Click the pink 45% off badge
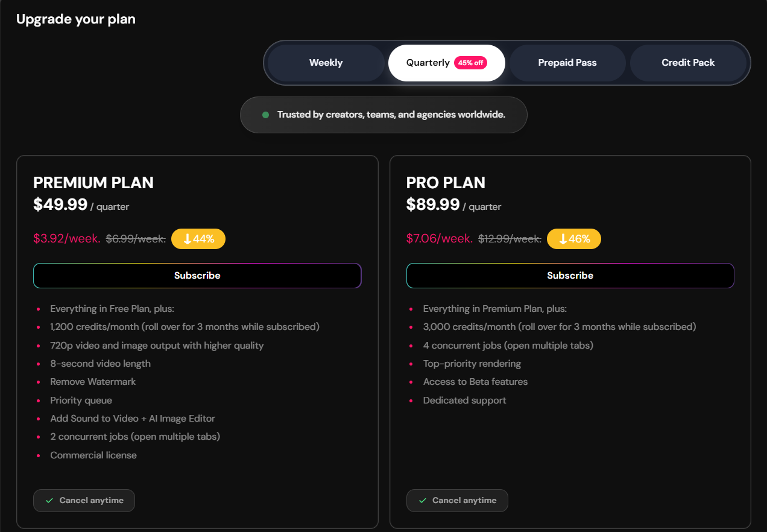Viewport: 767px width, 532px height. [x=470, y=63]
